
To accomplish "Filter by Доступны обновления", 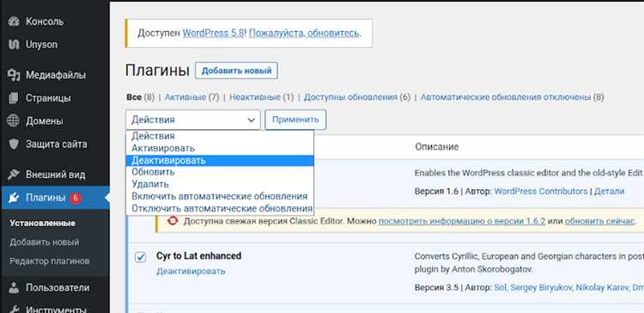I will (x=350, y=97).
